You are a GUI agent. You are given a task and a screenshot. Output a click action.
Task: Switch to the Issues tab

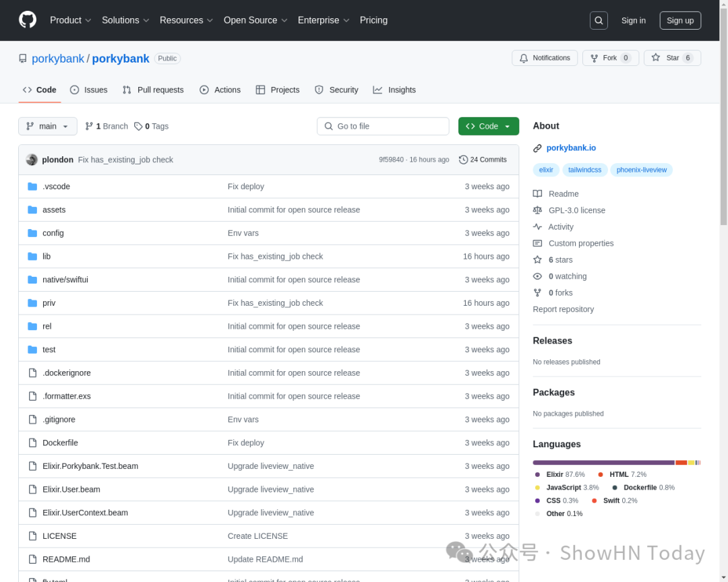coord(89,90)
